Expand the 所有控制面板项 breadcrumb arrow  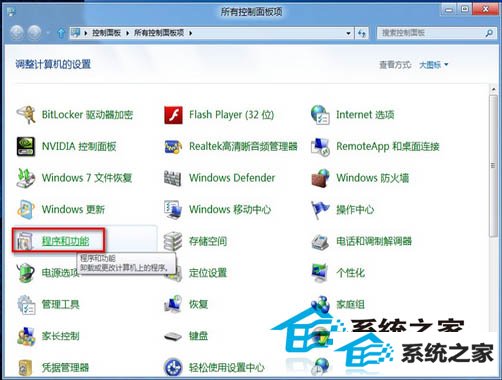click(x=190, y=33)
